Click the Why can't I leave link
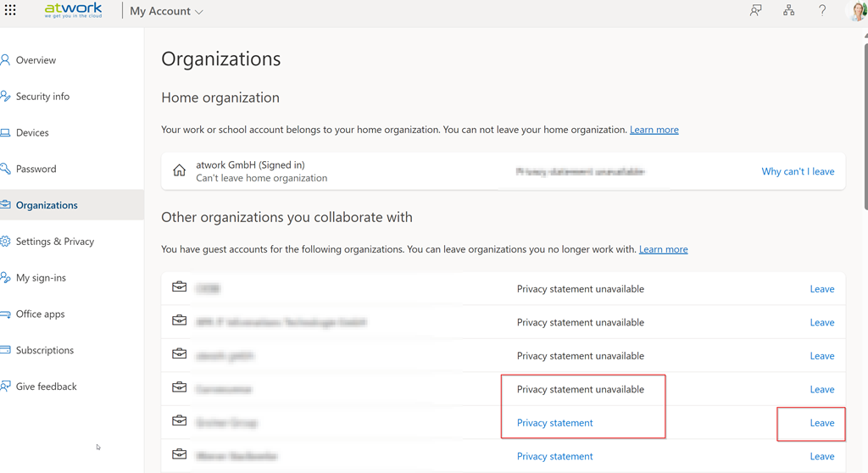Screen dimensions: 868x473 pyautogui.click(x=798, y=171)
